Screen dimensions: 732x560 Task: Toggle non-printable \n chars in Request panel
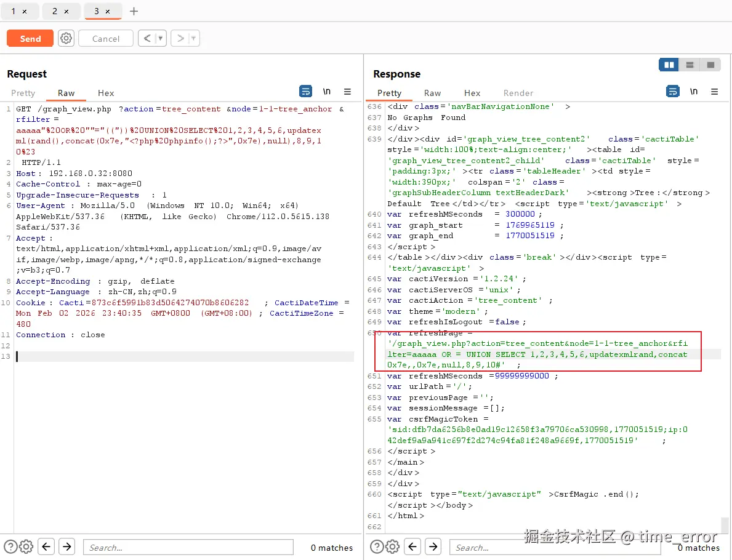click(x=327, y=92)
